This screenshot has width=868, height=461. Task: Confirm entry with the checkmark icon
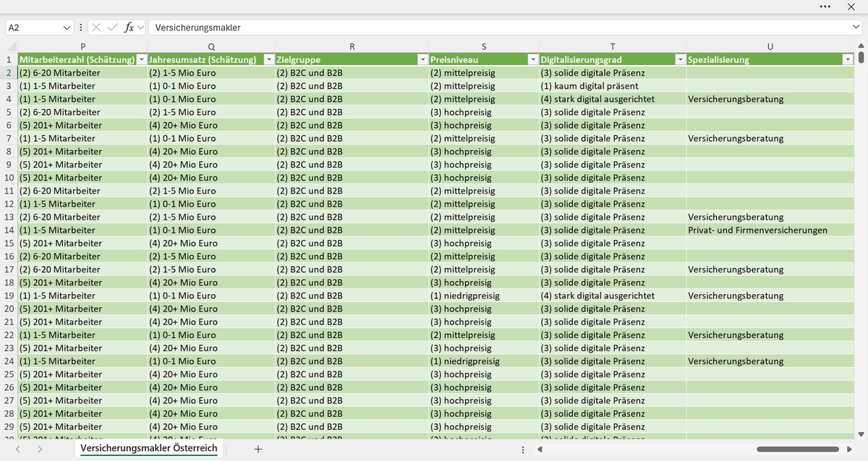(112, 27)
